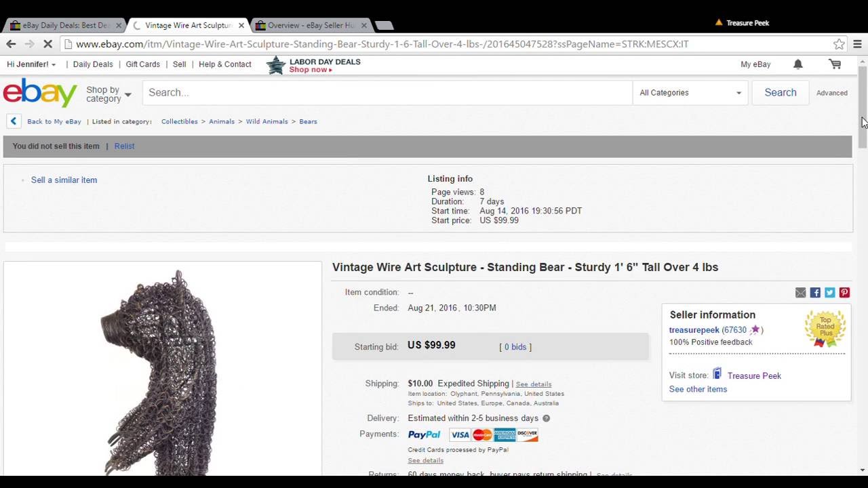Open a new browser tab
This screenshot has height=488, width=868.
point(384,26)
